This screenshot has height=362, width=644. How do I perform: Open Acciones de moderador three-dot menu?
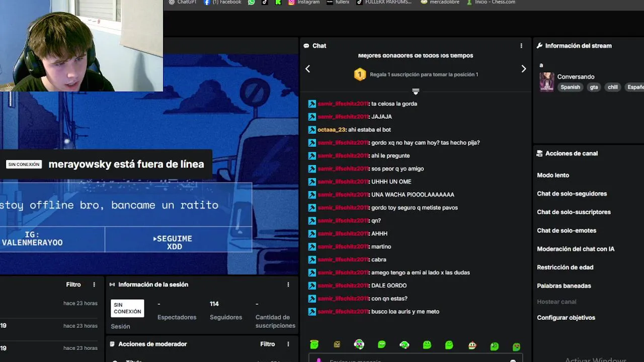click(x=288, y=344)
